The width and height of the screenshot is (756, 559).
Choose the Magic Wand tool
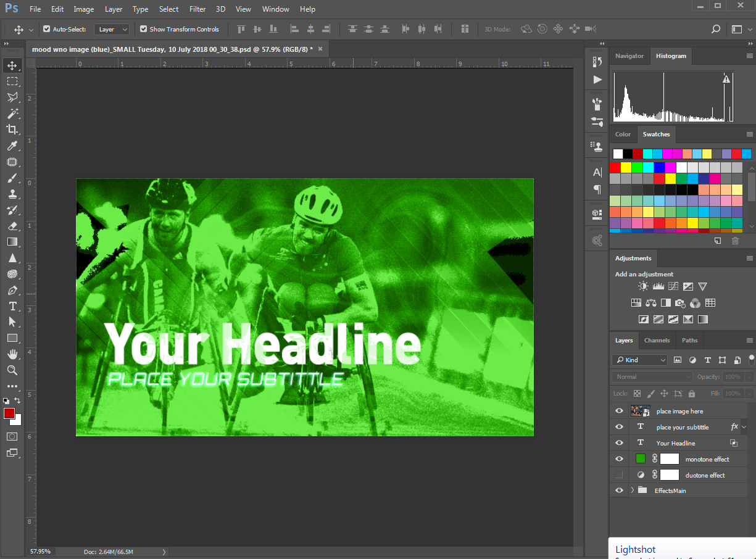[x=12, y=114]
